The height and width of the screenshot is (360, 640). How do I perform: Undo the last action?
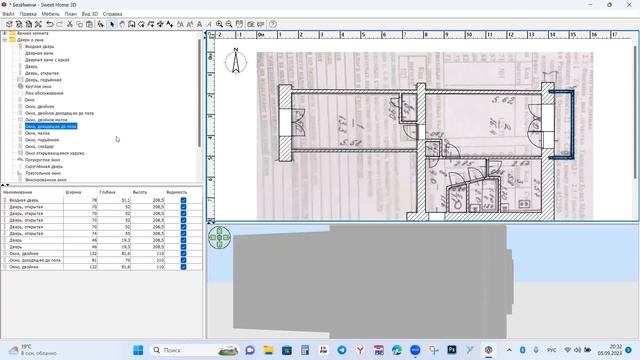click(x=50, y=24)
